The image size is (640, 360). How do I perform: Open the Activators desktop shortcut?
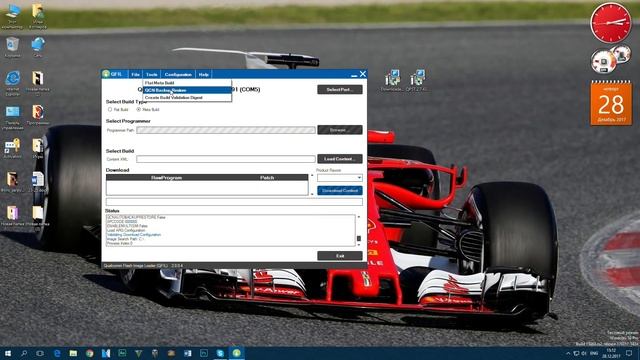coord(12,149)
